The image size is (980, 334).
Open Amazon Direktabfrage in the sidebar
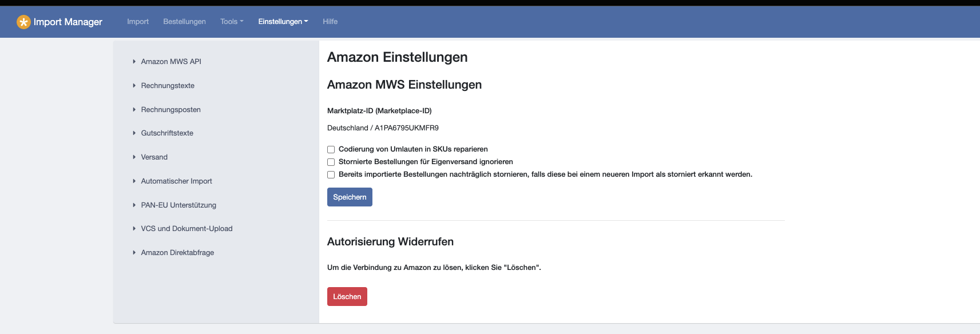[177, 252]
